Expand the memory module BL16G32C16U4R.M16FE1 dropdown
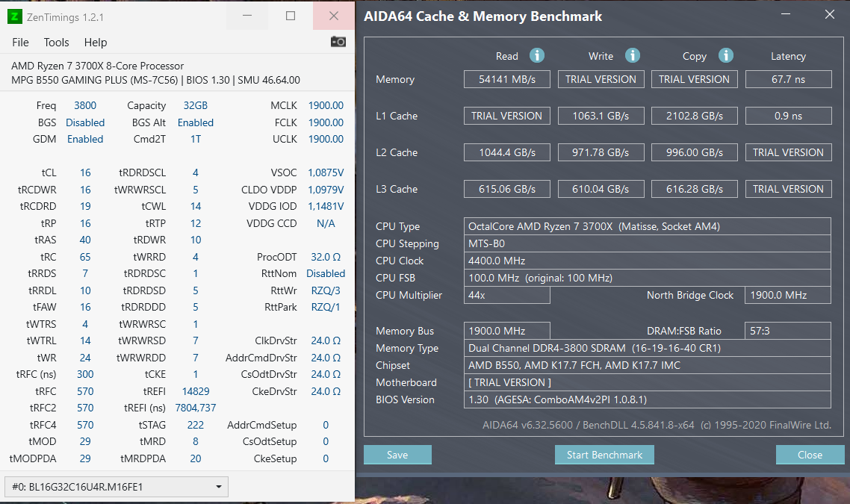 coord(116,487)
